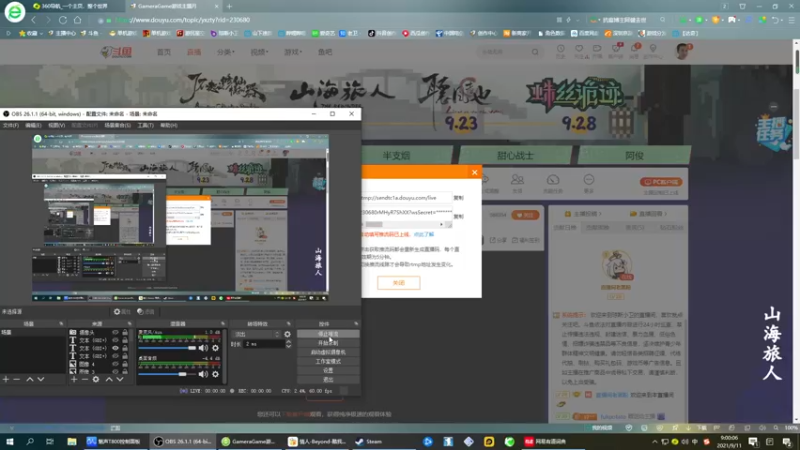Viewport: 800px width, 450px height.
Task: Show hidden system tray icons
Action: [x=655, y=442]
